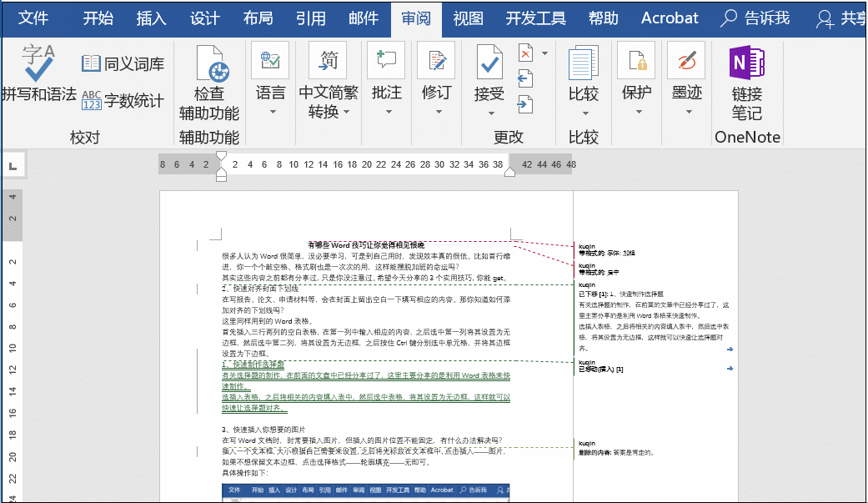Click the Reject change red X icon
This screenshot has width=868, height=503.
click(526, 54)
